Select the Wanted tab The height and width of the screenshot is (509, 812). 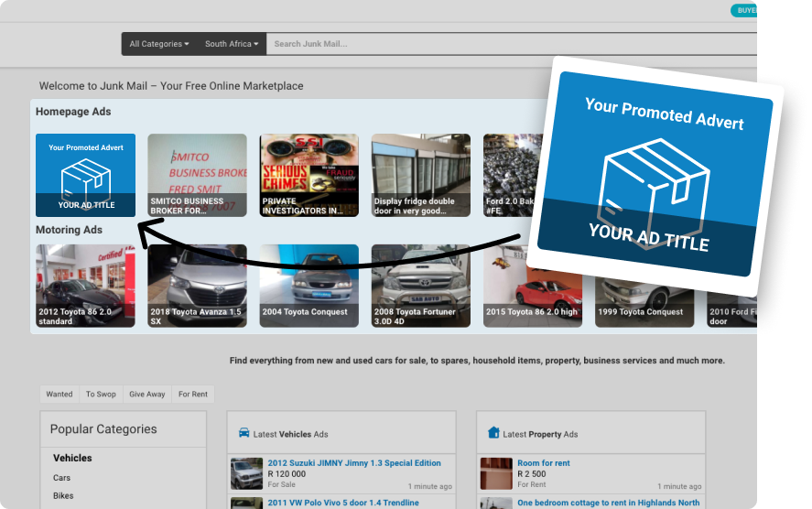point(60,394)
